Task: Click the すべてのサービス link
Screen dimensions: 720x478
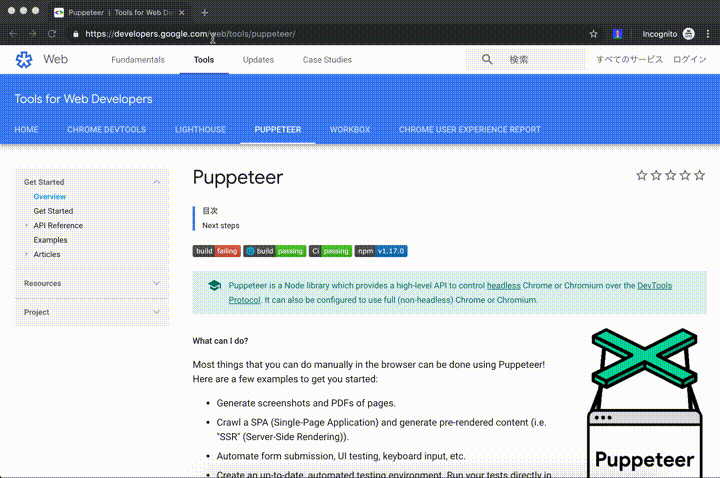Action: 630,60
